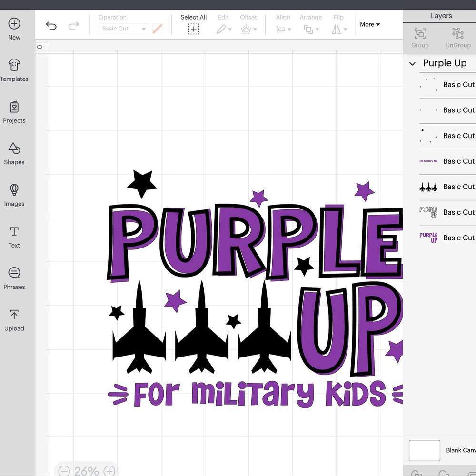Select the fighter jets layer
The height and width of the screenshot is (476, 476).
(x=446, y=187)
